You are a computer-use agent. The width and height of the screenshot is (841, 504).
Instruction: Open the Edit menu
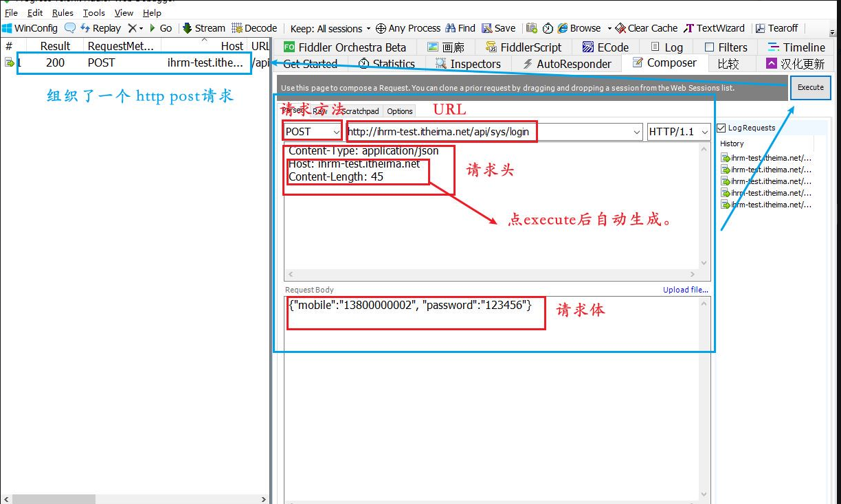coord(35,12)
